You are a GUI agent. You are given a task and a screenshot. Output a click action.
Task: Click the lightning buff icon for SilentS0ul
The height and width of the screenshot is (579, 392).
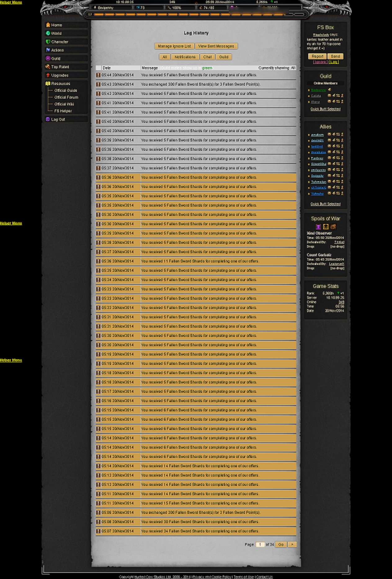click(x=334, y=164)
